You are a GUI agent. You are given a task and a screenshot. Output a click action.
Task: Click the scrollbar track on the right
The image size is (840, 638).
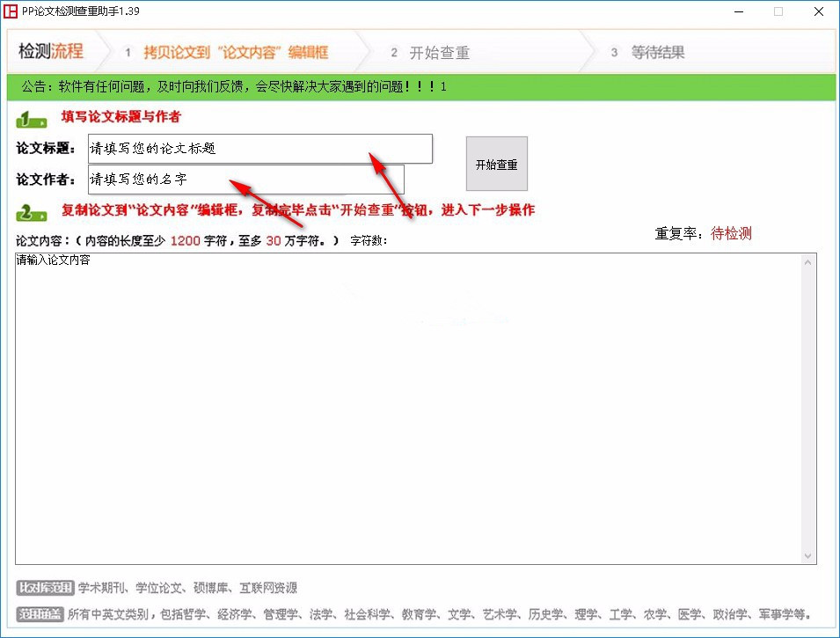(809, 405)
